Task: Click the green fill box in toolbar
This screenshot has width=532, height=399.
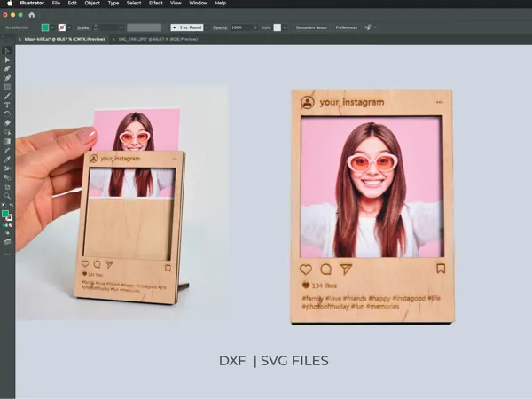Action: click(5, 214)
